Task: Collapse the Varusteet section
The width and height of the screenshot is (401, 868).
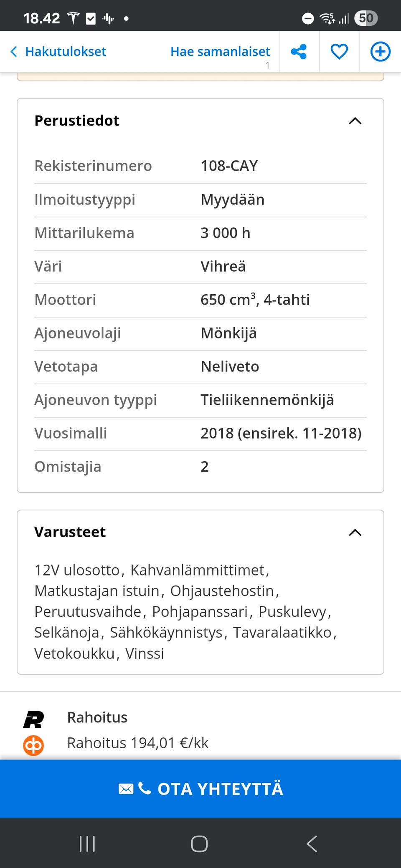Action: pos(355,532)
